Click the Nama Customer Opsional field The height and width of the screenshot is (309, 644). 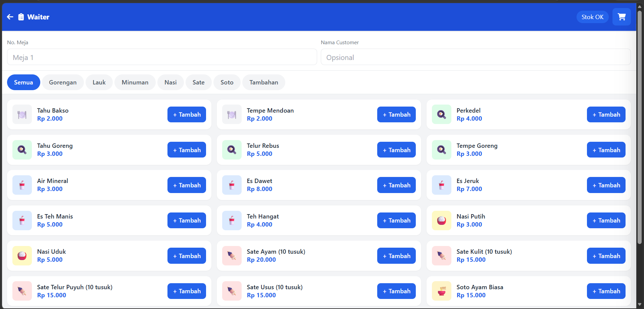pyautogui.click(x=476, y=57)
